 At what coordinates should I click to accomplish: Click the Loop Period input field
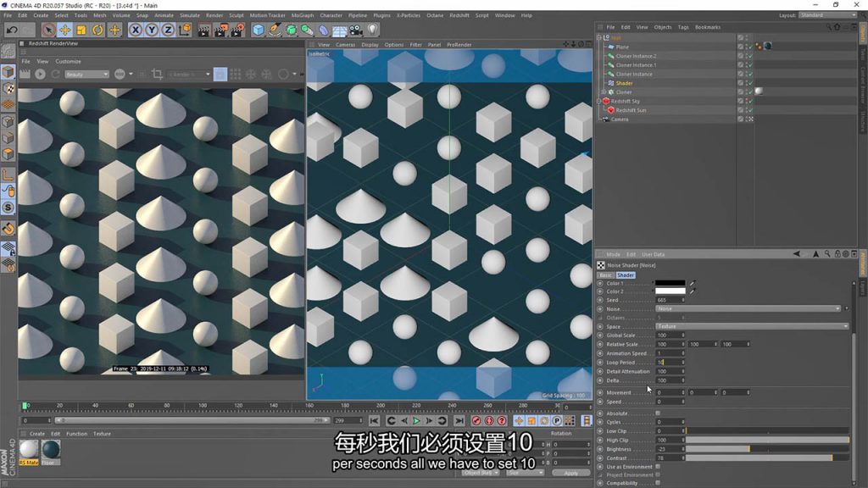pyautogui.click(x=670, y=363)
